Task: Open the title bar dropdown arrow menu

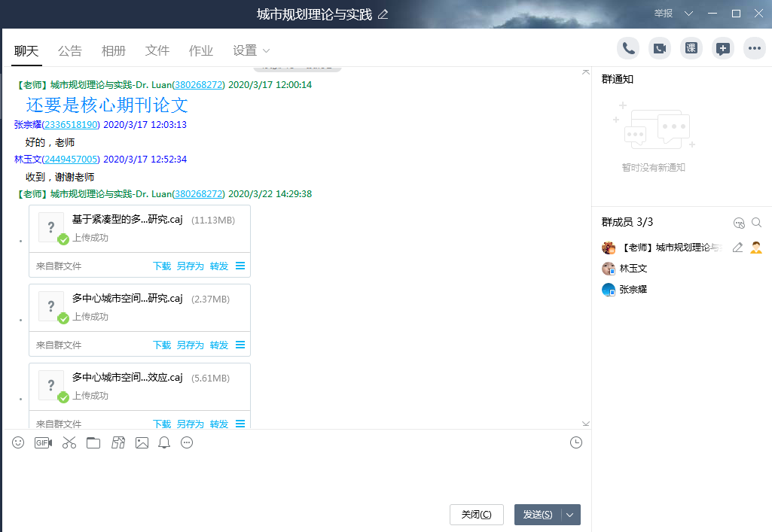Action: point(688,14)
